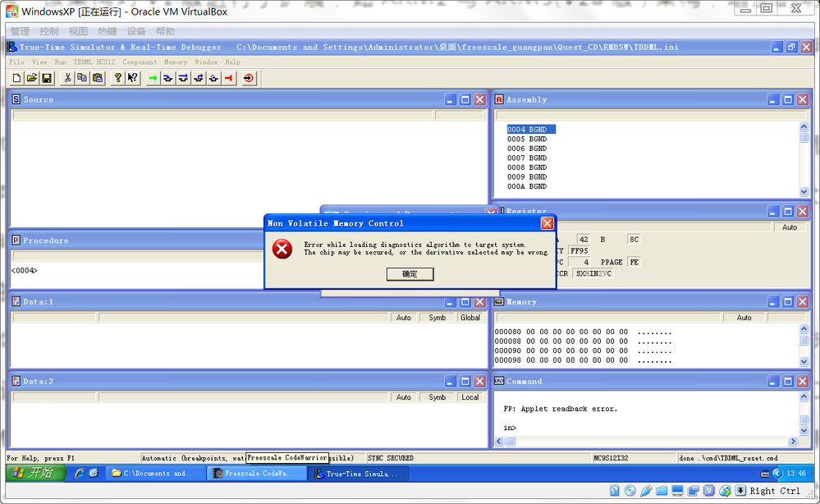Close the Non Volatile Memory Control dialog
The image size is (820, 504).
(x=547, y=223)
